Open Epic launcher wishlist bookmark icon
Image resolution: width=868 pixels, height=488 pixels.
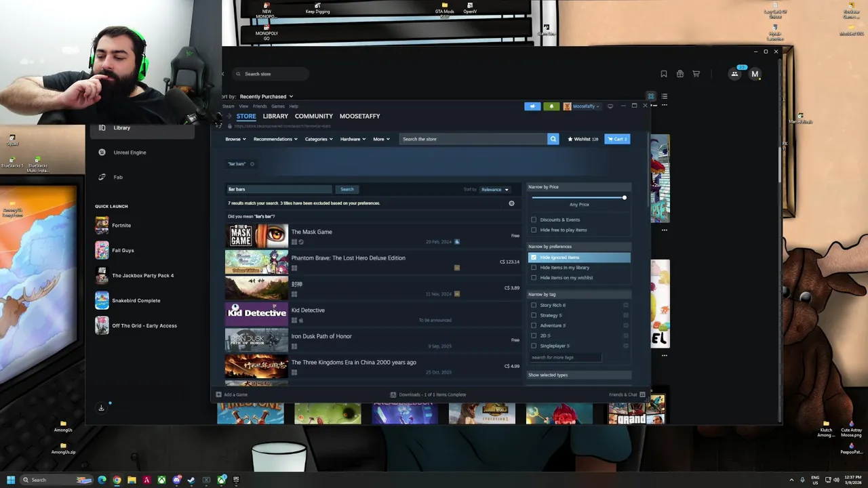coord(664,74)
